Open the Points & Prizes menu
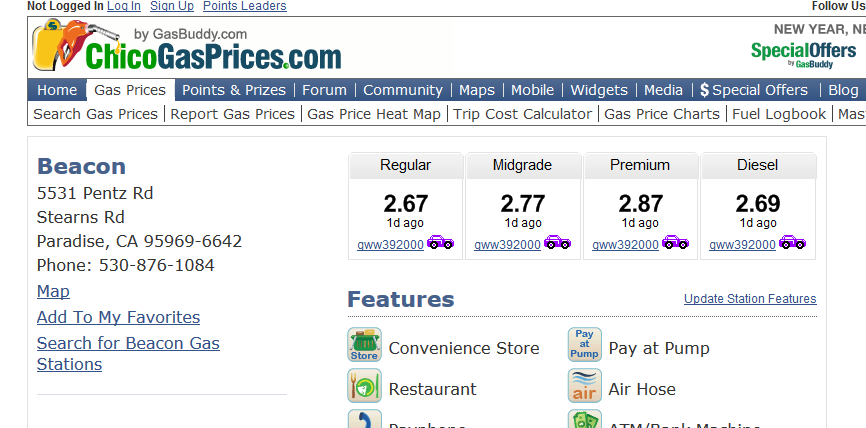The height and width of the screenshot is (428, 866). tap(234, 90)
